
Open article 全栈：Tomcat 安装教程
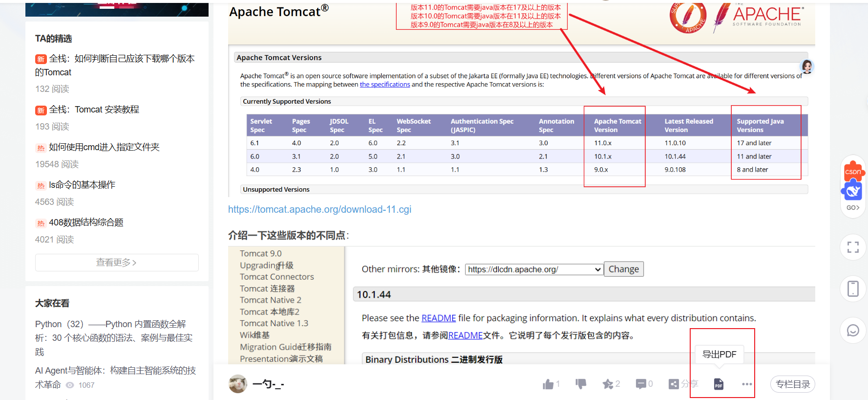94,110
